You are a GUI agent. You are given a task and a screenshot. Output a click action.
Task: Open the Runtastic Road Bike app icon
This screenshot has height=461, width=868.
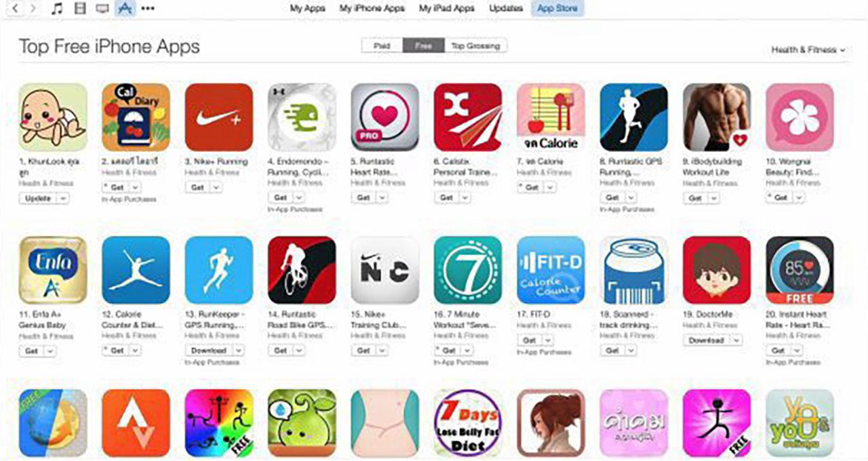(x=302, y=270)
